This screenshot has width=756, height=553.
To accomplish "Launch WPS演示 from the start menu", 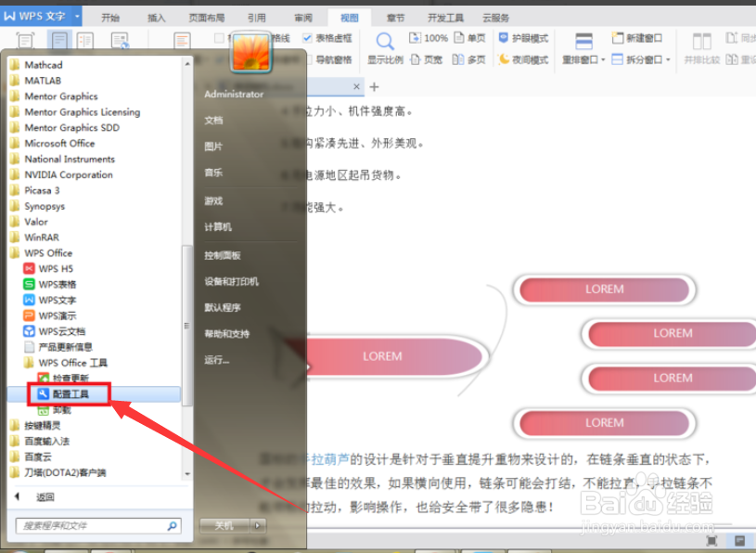I will tap(53, 315).
